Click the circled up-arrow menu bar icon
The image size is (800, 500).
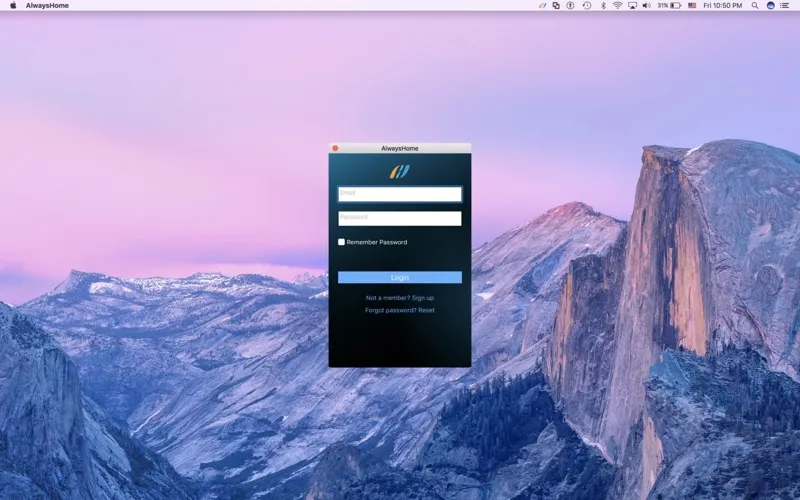570,6
